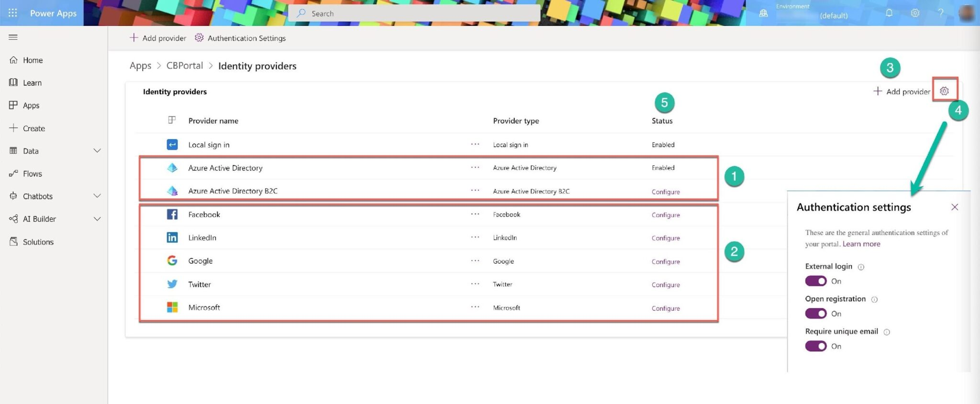Open the settings gear in the header
980x404 pixels.
(x=915, y=13)
